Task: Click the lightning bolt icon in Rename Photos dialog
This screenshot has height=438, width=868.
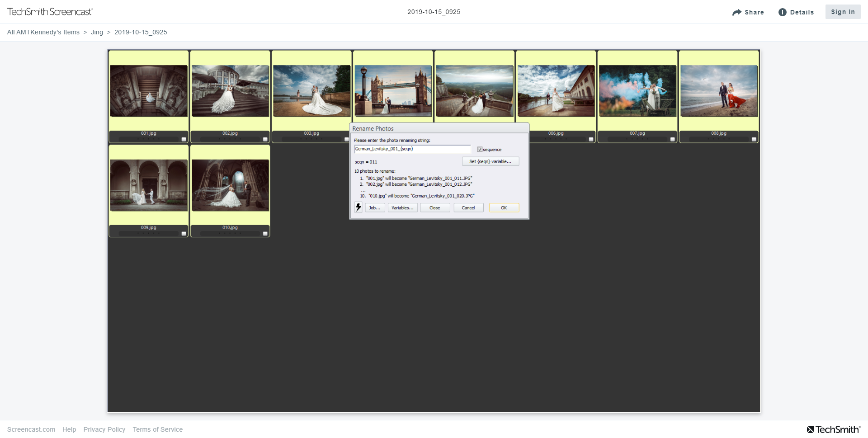Action: pos(359,207)
